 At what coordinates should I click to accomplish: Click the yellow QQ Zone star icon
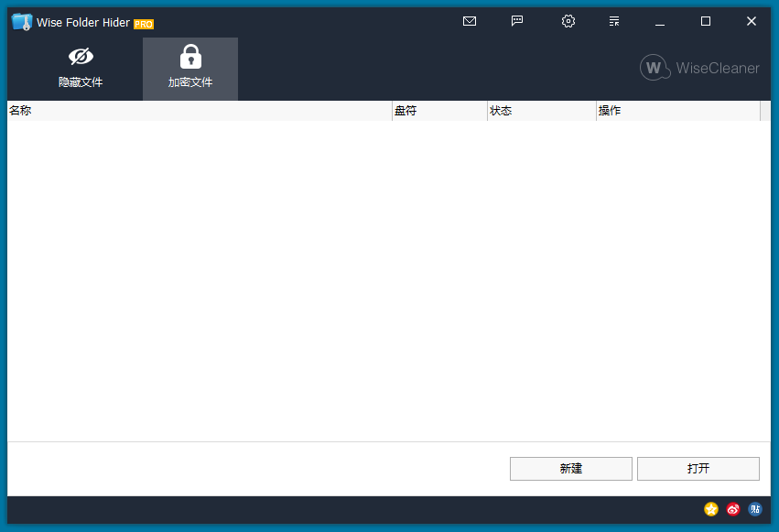tap(711, 509)
